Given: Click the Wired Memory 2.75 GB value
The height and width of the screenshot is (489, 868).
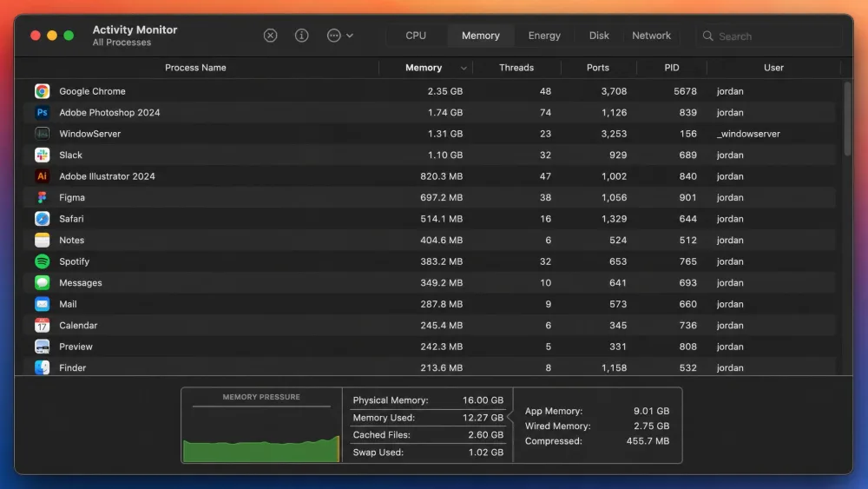Looking at the screenshot, I should click(651, 426).
